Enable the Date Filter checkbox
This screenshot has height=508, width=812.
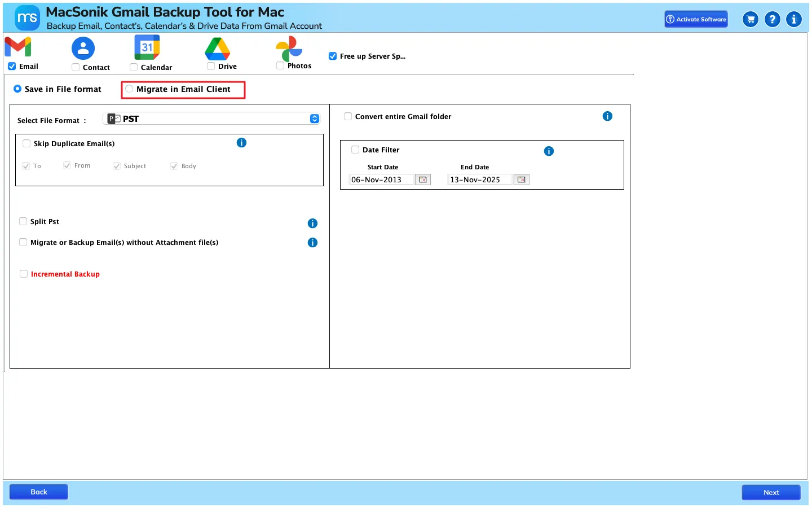click(355, 150)
